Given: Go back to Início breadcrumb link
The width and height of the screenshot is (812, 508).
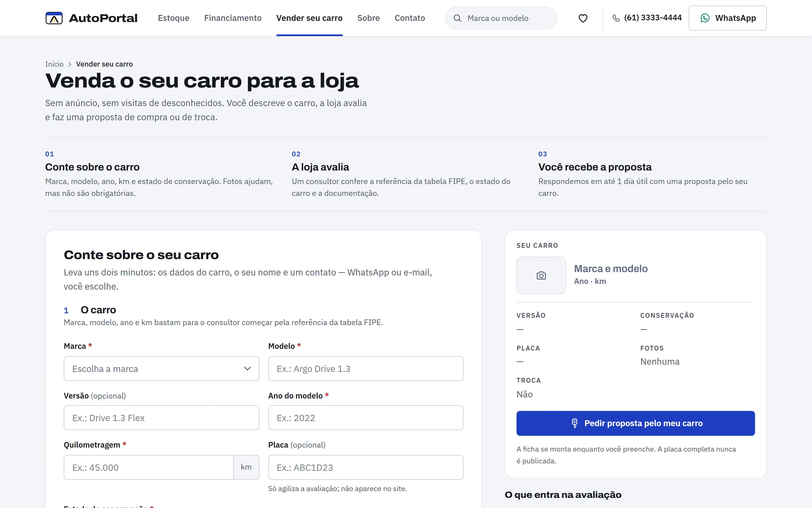Looking at the screenshot, I should pyautogui.click(x=54, y=64).
